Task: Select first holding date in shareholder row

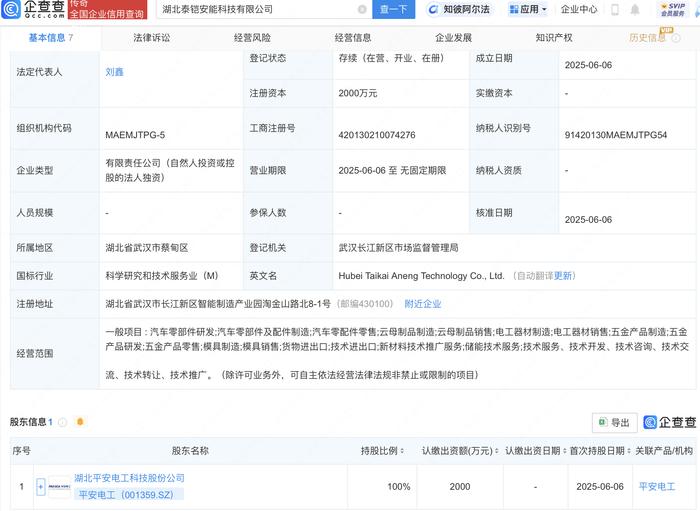Action: pyautogui.click(x=600, y=486)
